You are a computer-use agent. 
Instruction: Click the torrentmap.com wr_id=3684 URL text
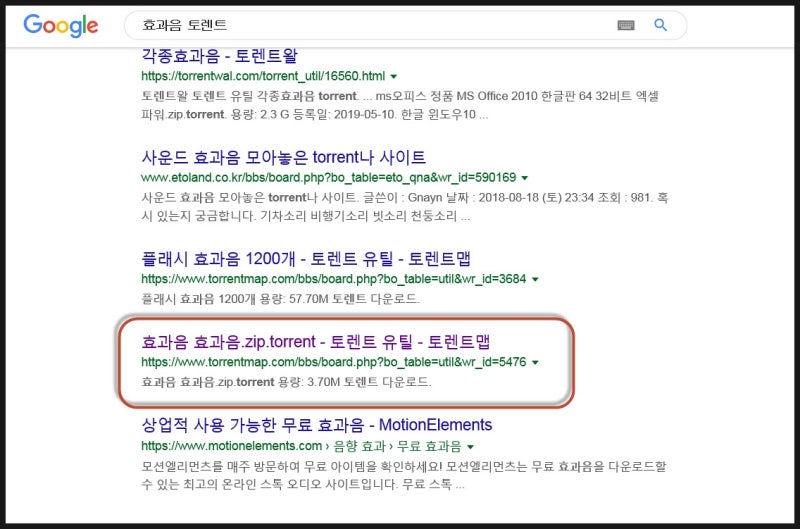(x=334, y=279)
